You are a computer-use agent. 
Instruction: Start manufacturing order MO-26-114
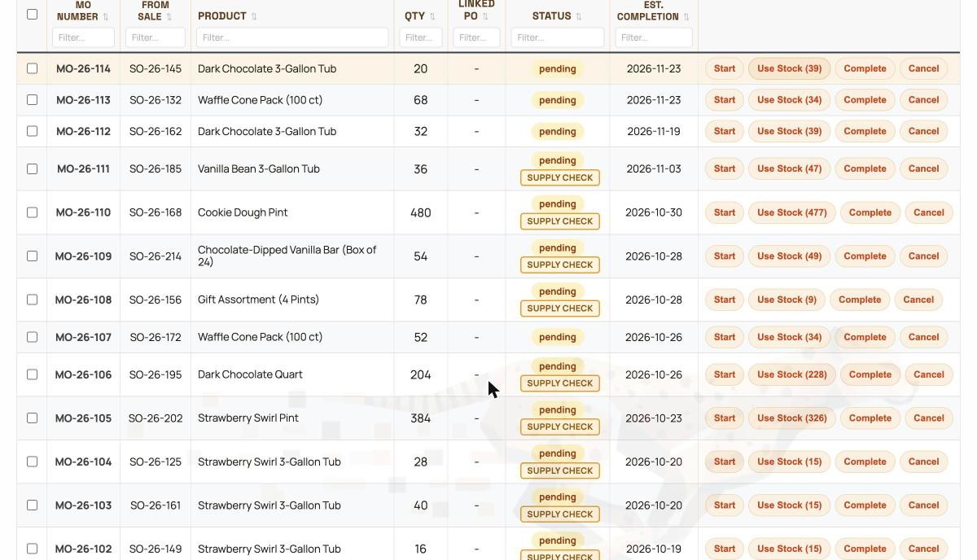tap(725, 68)
